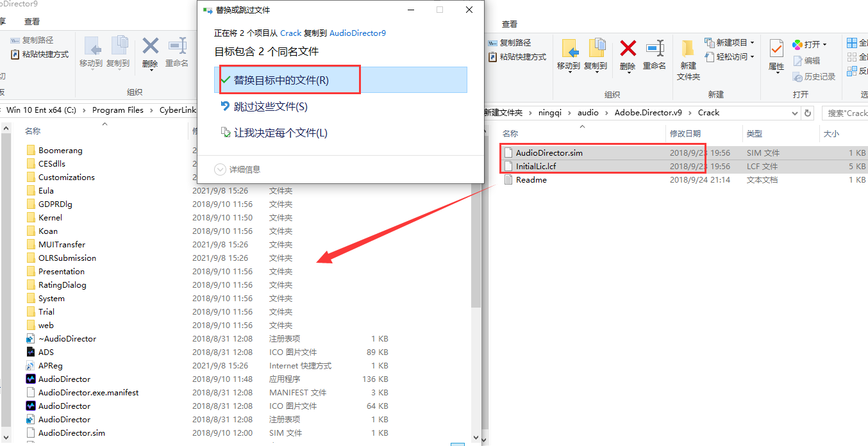Click the New folder icon in Crack window ribbon
Screen dimensions: 868x446
click(x=688, y=48)
